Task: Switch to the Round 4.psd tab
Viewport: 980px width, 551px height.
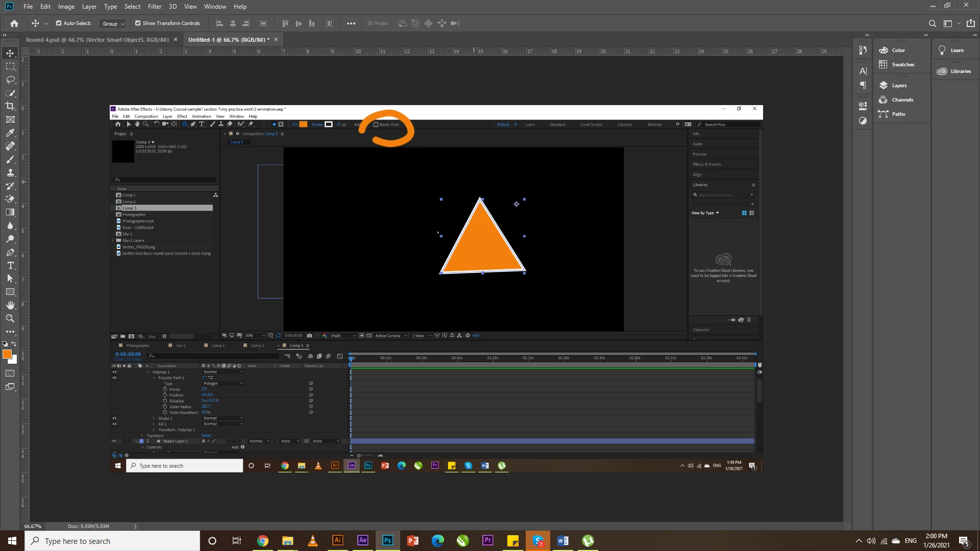Action: pyautogui.click(x=97, y=40)
